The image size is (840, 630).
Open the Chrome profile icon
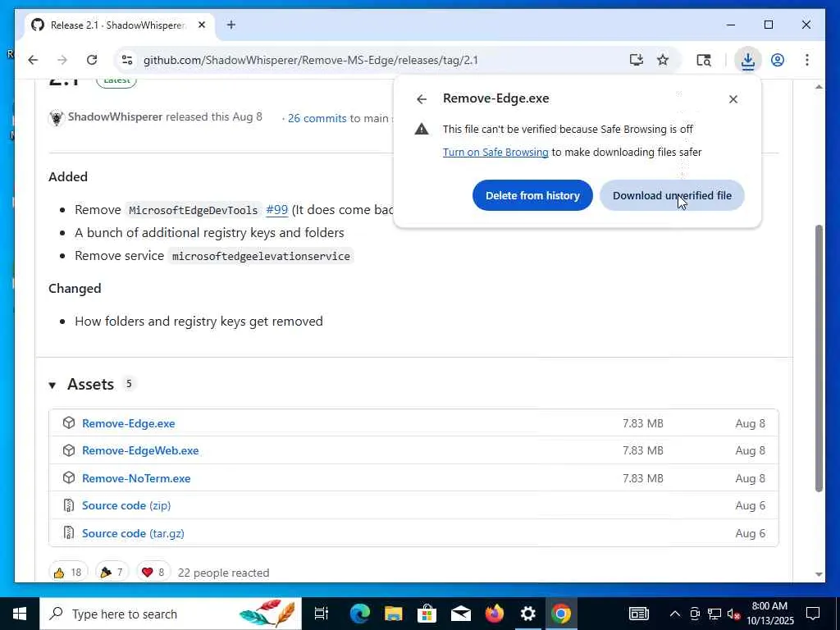778,60
